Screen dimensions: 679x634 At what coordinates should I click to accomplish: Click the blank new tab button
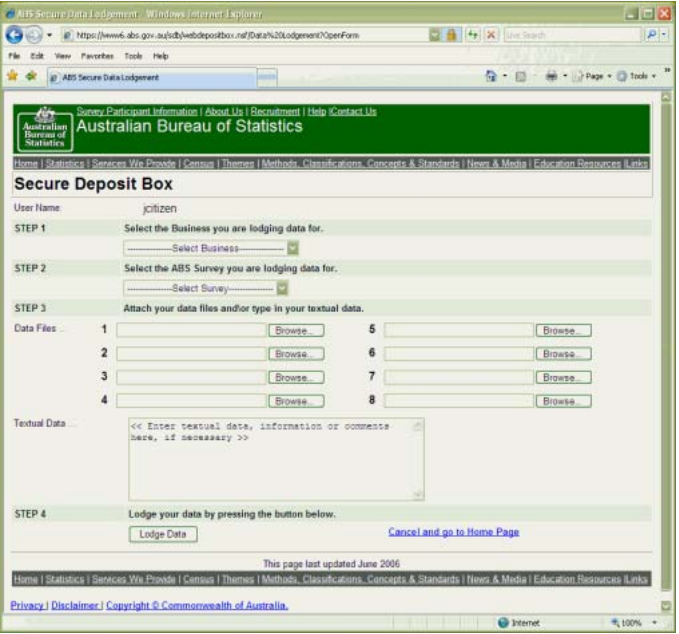[267, 78]
